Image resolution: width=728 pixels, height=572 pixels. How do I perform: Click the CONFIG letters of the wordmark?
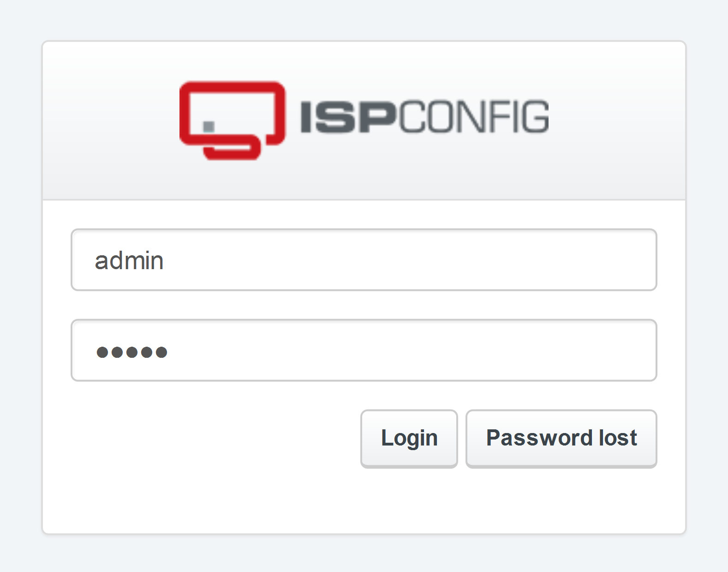(x=473, y=117)
